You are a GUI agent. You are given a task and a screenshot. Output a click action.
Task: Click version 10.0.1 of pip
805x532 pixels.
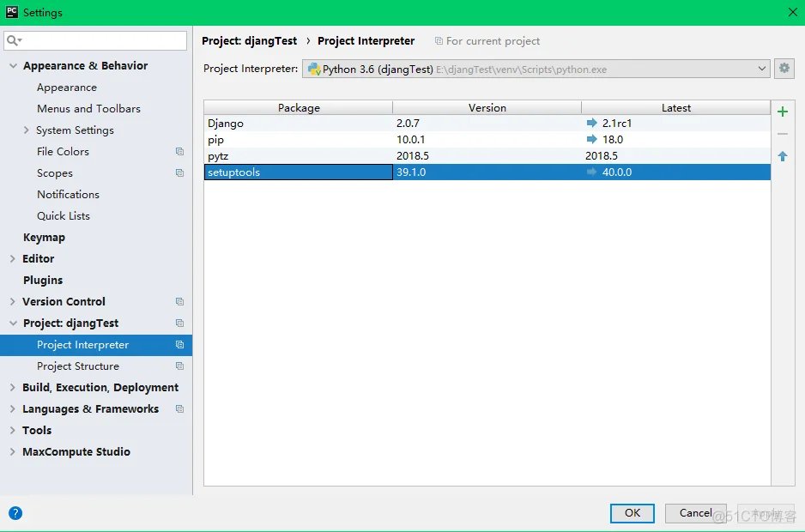tap(410, 140)
